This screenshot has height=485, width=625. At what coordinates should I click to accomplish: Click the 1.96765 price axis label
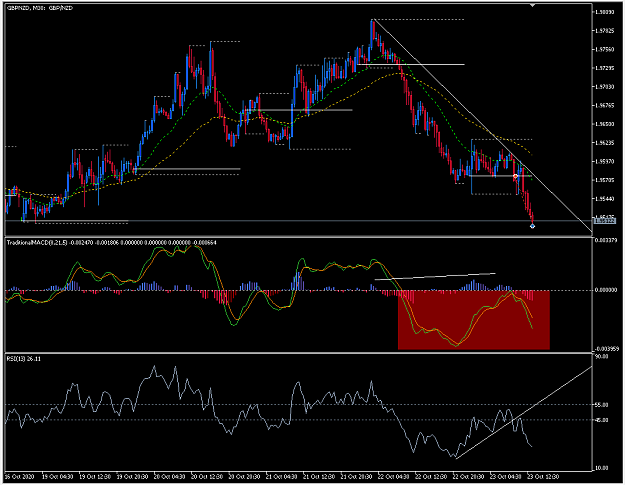point(604,105)
